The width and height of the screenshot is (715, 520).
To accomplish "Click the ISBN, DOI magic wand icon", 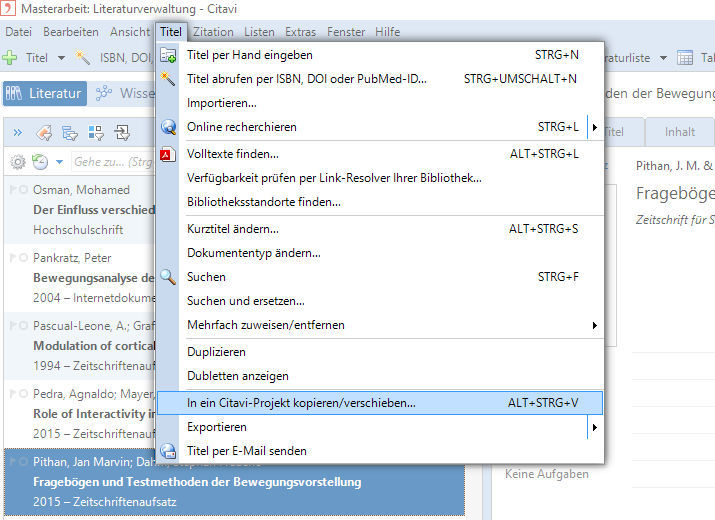I will [x=83, y=58].
